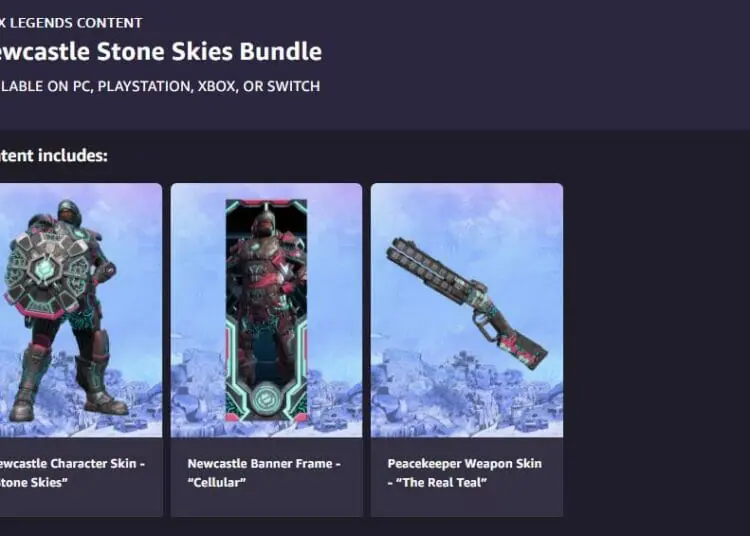
Task: Select the Newcastle Banner Frame card image
Action: pyautogui.click(x=266, y=310)
